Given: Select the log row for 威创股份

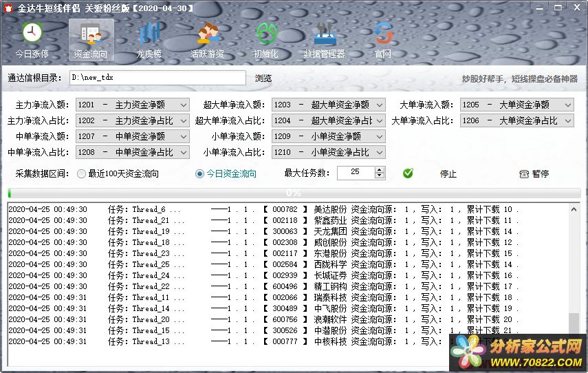Looking at the screenshot, I should click(x=263, y=242).
